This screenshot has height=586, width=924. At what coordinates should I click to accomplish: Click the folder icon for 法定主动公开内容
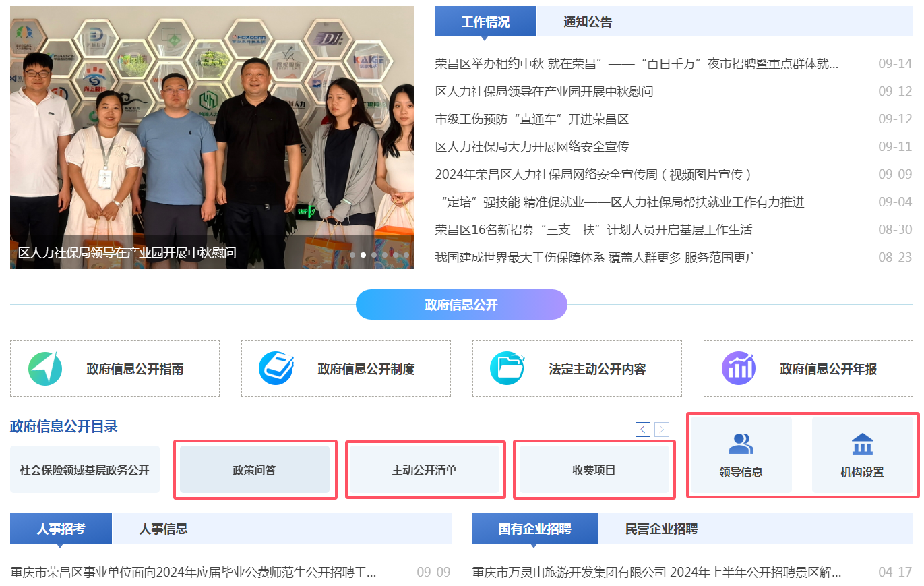[507, 369]
